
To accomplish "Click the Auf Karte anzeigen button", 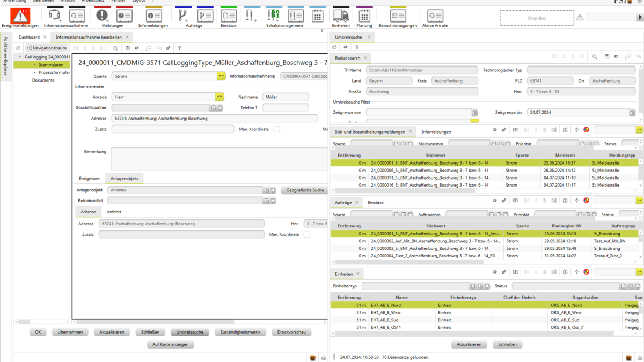I will pos(170,344).
